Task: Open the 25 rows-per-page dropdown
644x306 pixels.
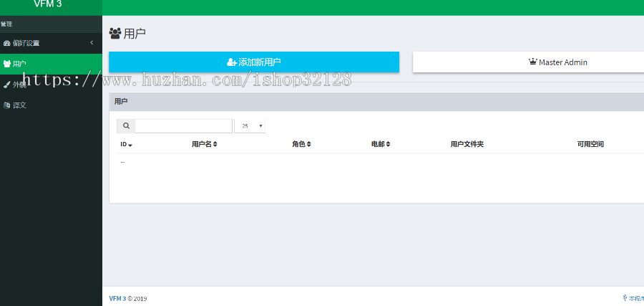Action: tap(250, 126)
